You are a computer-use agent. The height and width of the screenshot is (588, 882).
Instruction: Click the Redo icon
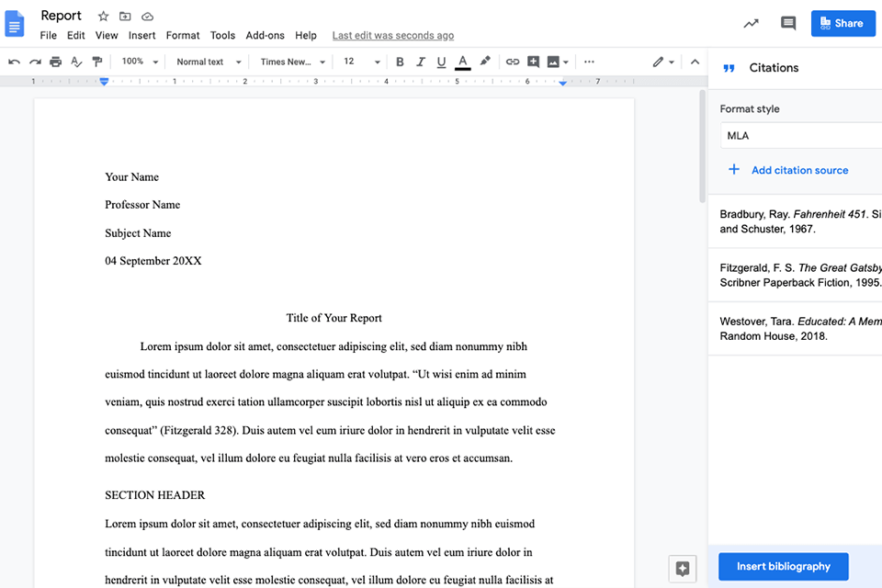pos(35,62)
